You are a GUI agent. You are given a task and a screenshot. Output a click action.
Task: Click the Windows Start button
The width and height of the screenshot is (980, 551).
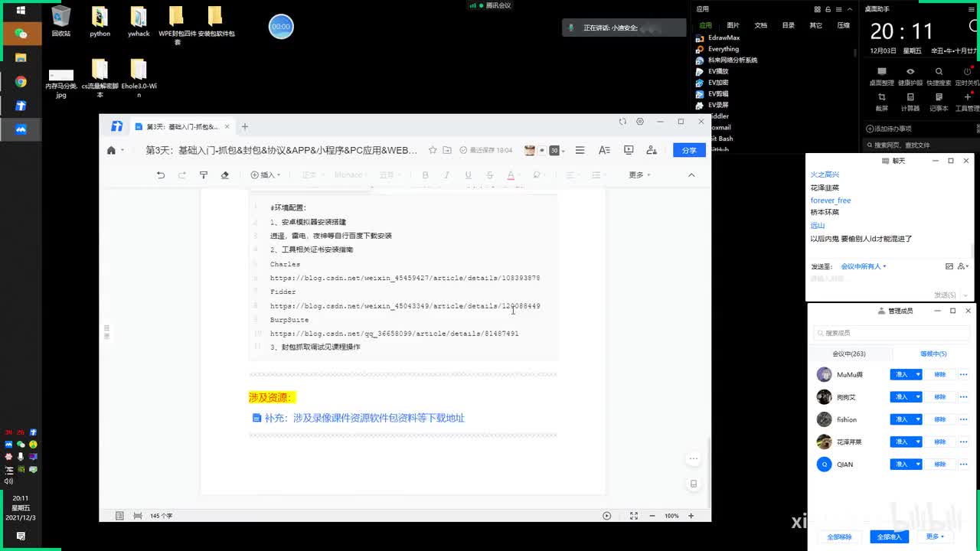[21, 11]
